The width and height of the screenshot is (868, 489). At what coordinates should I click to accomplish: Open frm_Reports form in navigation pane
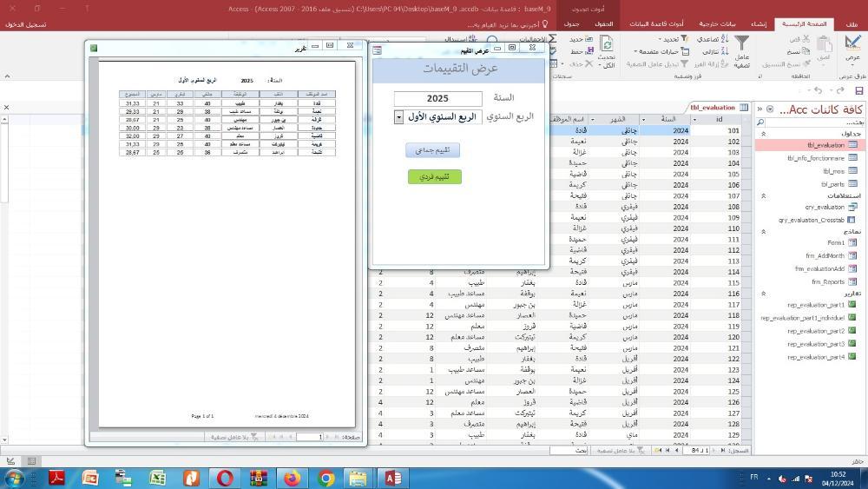827,281
